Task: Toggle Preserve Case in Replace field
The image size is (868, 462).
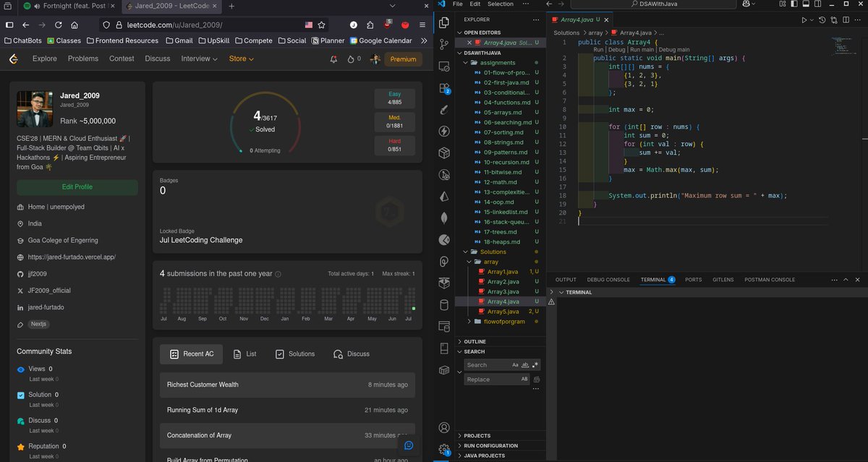Action: [x=524, y=379]
